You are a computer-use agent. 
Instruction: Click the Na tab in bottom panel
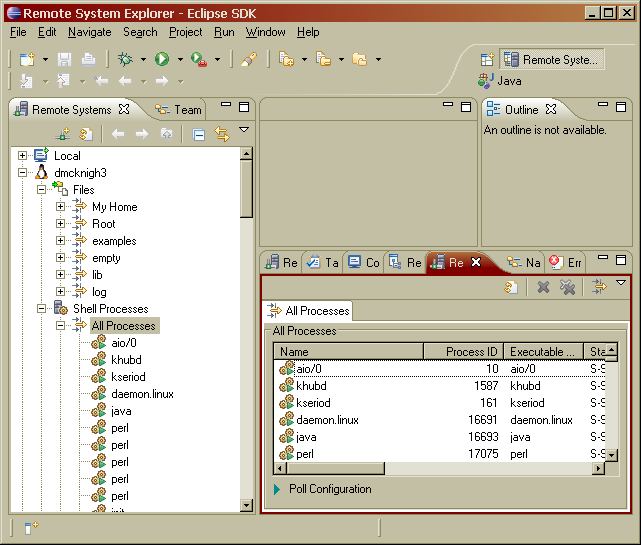tap(524, 262)
